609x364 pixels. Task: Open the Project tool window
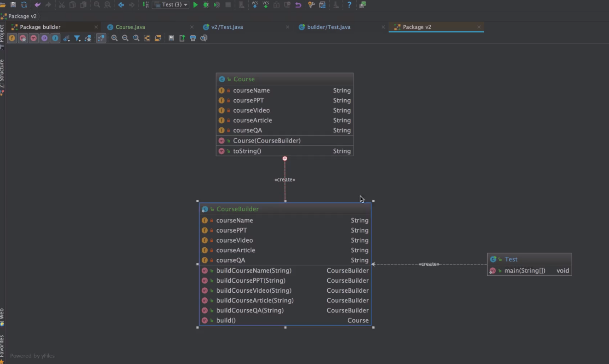(2, 36)
